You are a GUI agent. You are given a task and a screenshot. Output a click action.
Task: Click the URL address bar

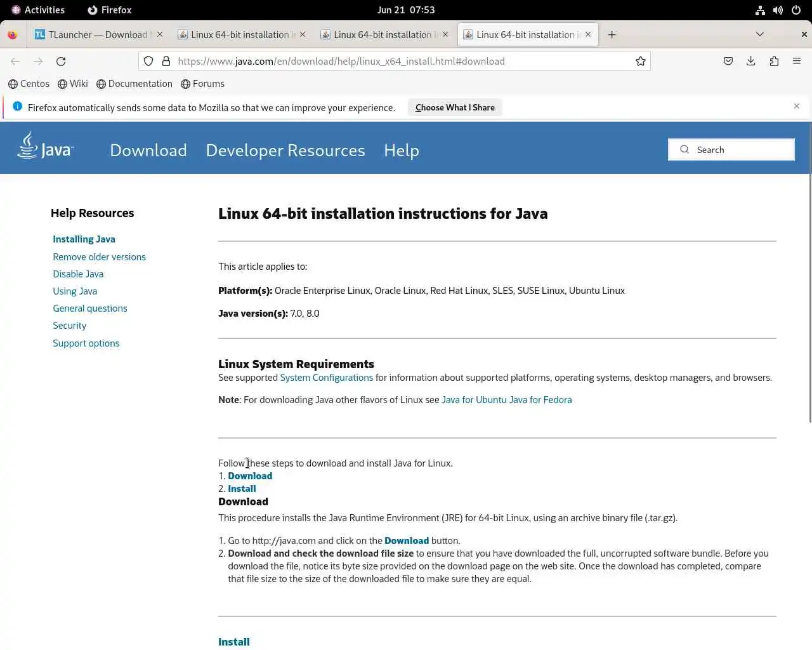click(x=395, y=62)
